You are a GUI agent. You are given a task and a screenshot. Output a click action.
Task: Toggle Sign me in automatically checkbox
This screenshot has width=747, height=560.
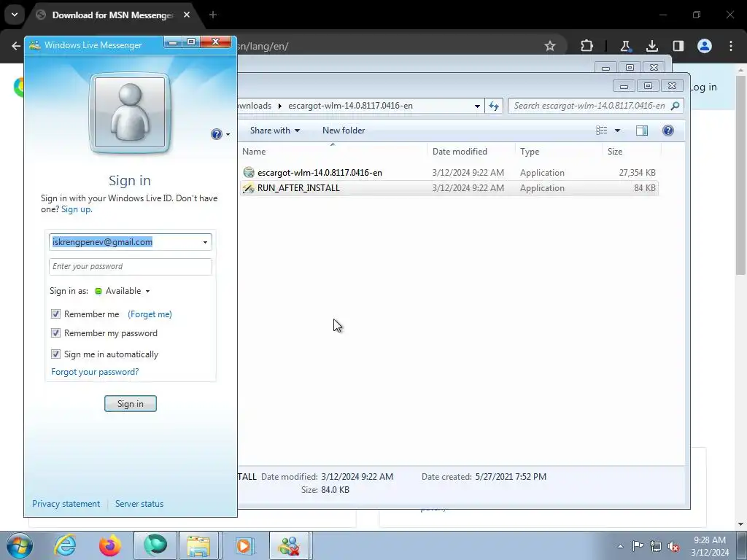tap(55, 354)
